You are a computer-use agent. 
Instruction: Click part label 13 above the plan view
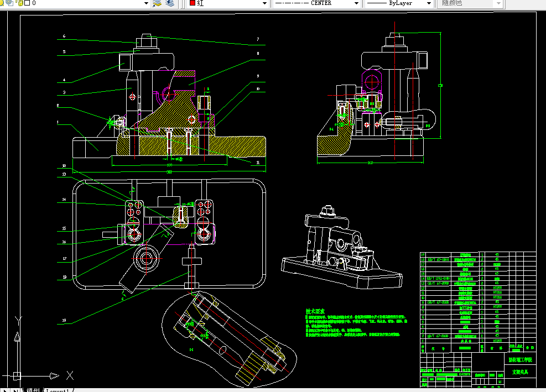click(x=64, y=174)
